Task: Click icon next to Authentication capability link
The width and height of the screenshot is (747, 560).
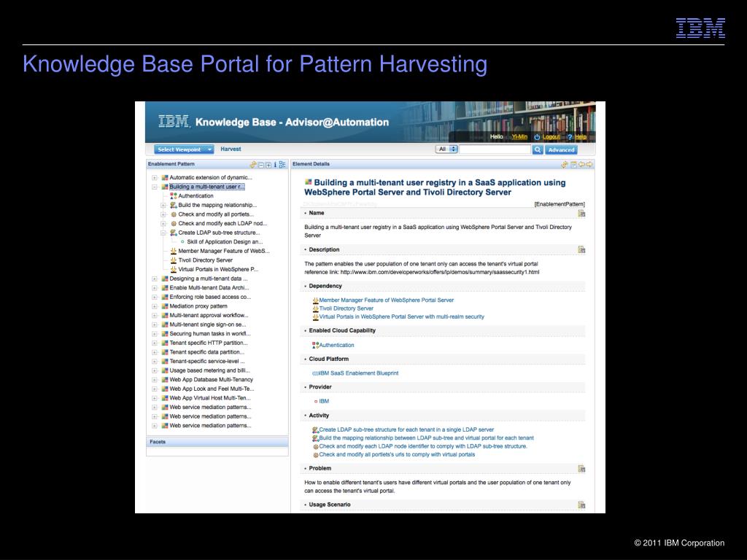Action: pos(315,345)
